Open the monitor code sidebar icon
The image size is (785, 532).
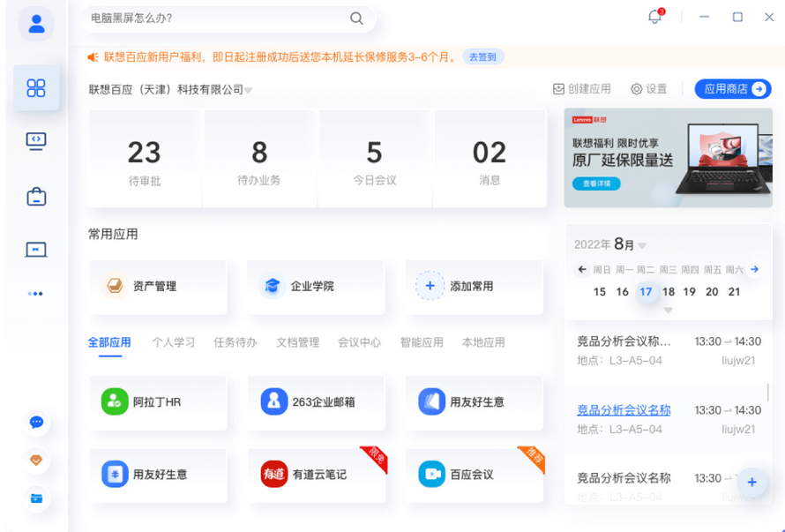36,141
